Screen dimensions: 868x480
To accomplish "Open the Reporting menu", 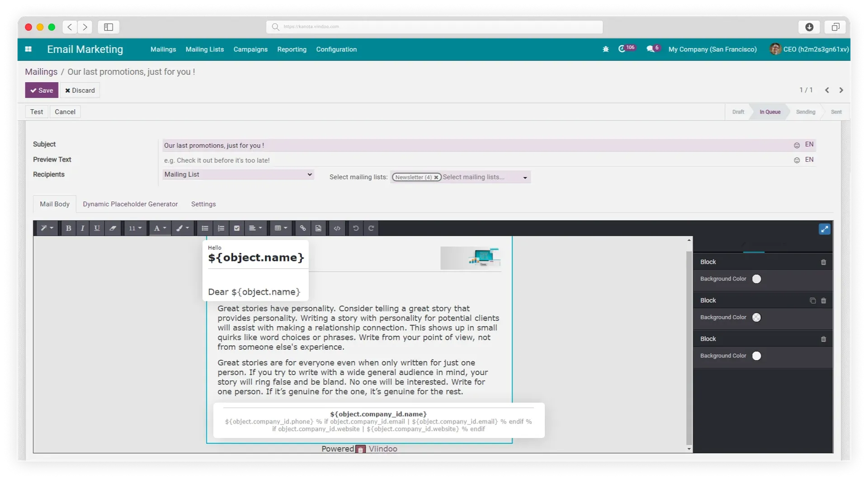I will tap(292, 49).
